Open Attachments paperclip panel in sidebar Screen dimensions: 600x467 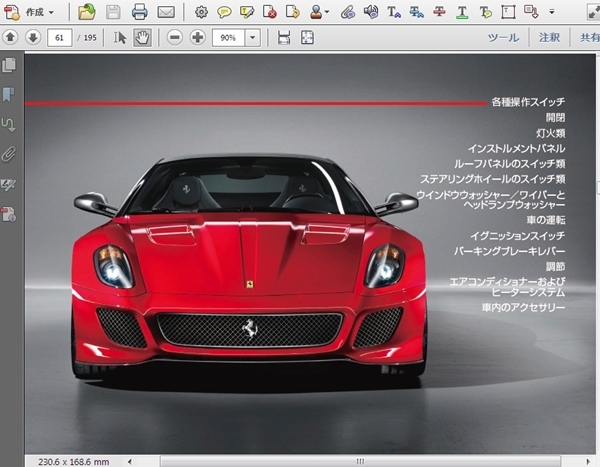point(8,154)
